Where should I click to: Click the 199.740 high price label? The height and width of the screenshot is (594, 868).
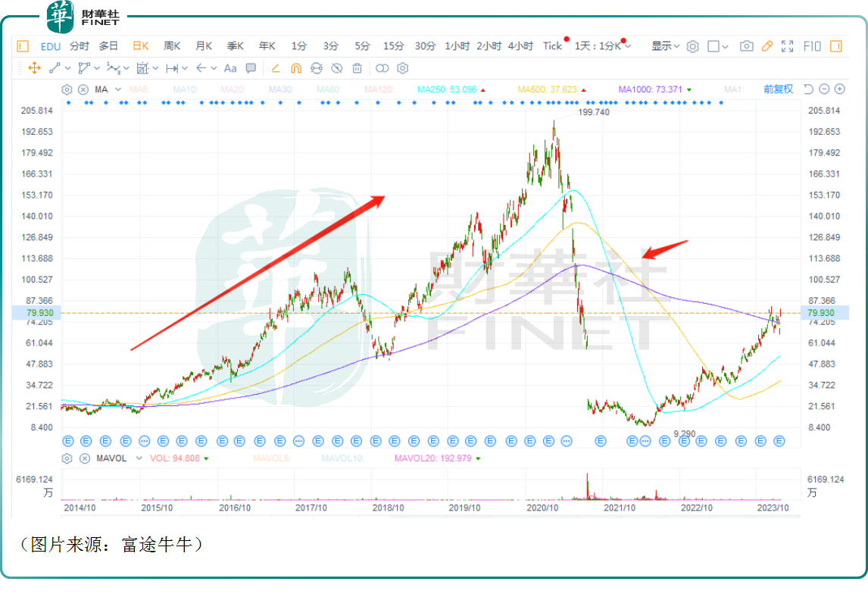(x=593, y=112)
